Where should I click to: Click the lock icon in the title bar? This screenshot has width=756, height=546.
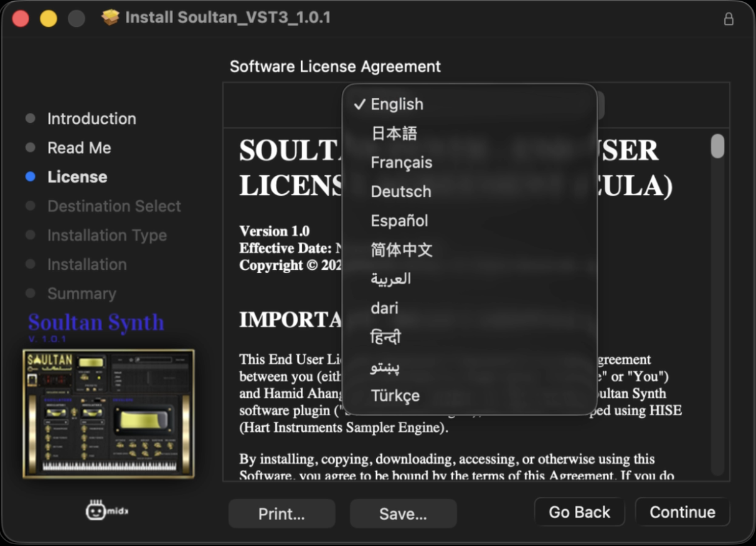[x=728, y=19]
